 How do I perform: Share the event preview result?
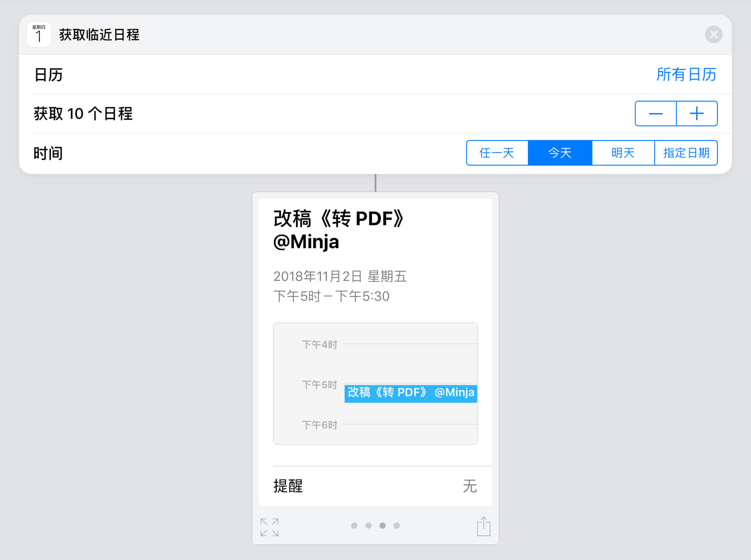[x=483, y=526]
